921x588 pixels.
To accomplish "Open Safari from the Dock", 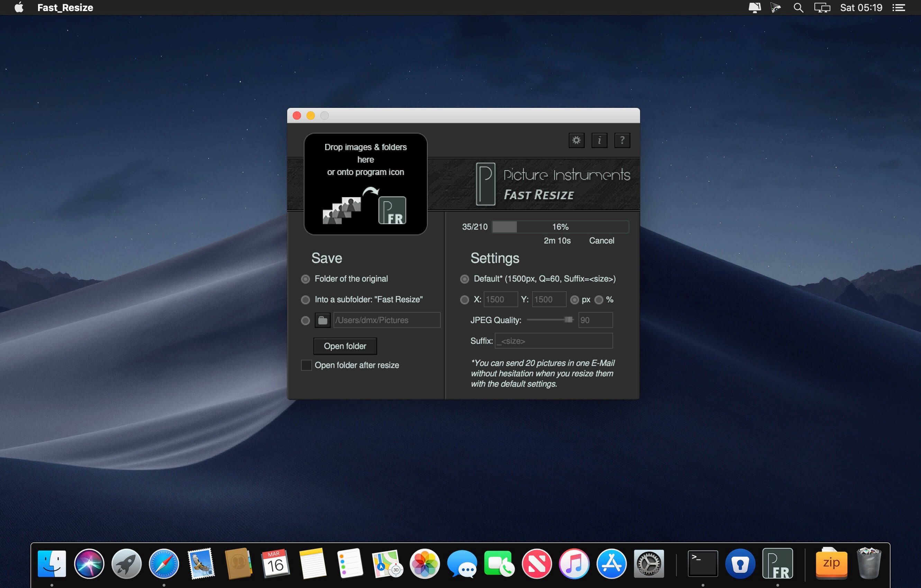I will pyautogui.click(x=164, y=563).
